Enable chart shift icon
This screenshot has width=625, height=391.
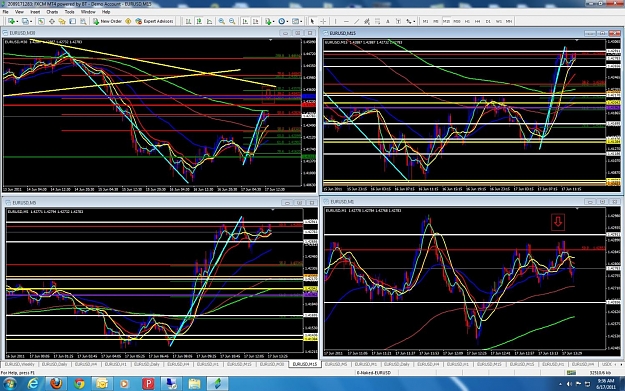click(x=256, y=21)
